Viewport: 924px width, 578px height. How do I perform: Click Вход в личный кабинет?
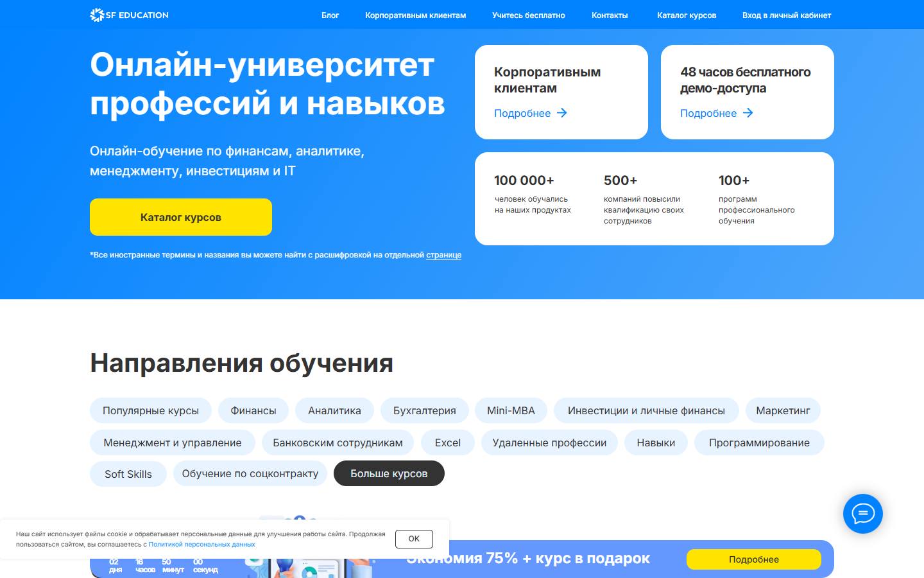coord(786,15)
